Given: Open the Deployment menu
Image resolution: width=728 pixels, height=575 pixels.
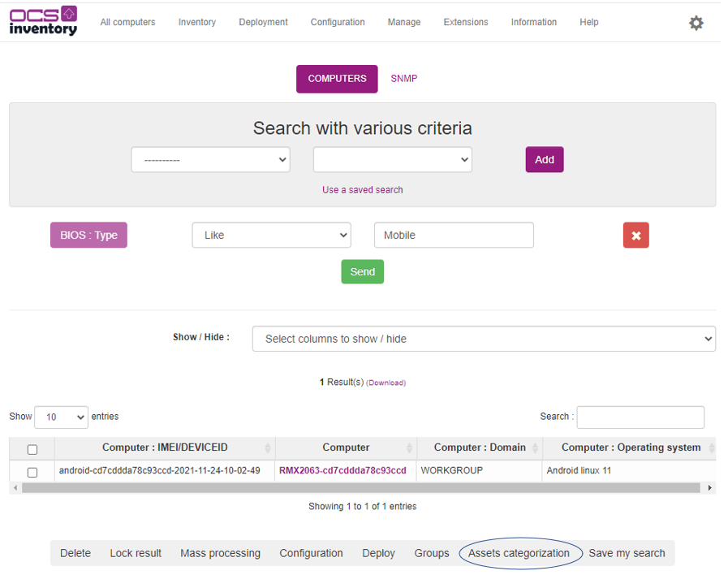Looking at the screenshot, I should (263, 23).
